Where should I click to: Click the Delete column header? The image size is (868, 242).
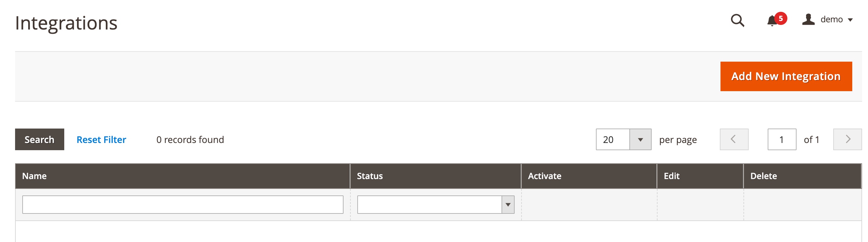point(763,176)
